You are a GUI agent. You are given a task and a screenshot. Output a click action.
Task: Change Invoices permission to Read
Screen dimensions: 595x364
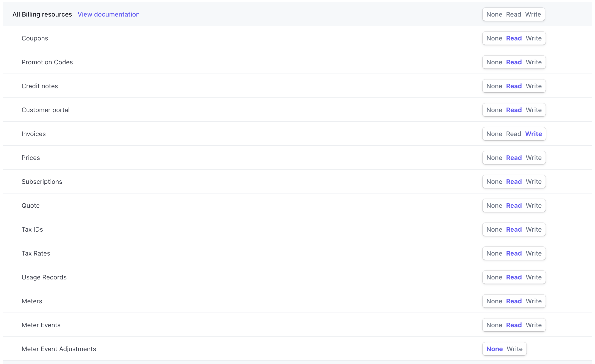pos(514,134)
